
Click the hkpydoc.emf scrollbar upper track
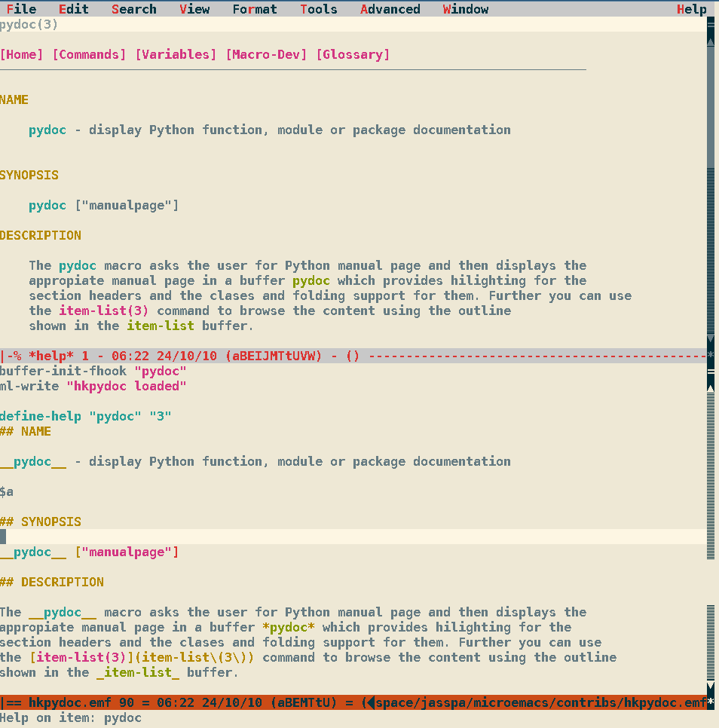point(711,476)
